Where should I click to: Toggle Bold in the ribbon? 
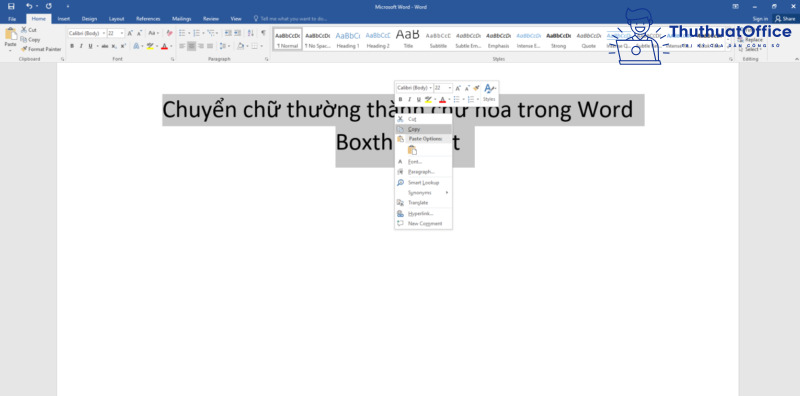coord(72,46)
